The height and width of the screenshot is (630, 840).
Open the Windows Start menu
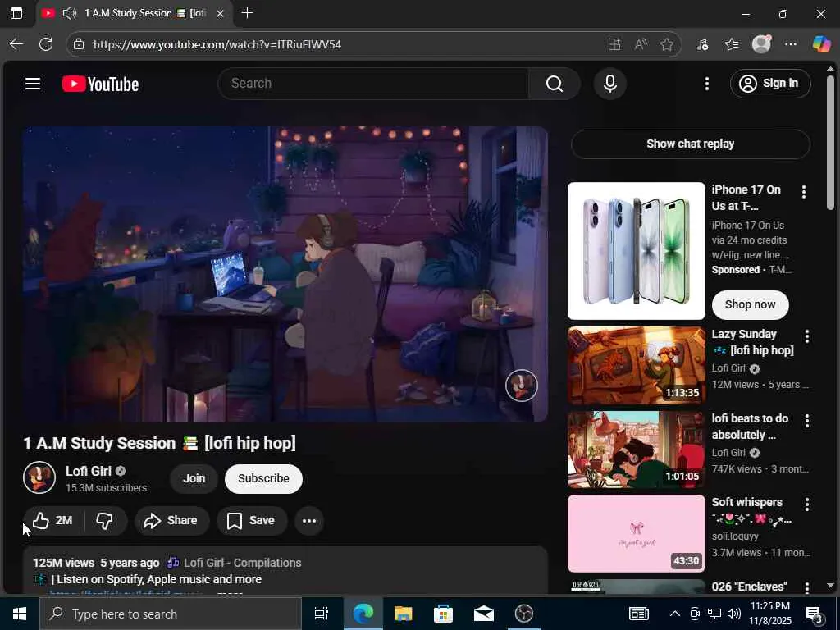[x=20, y=614]
